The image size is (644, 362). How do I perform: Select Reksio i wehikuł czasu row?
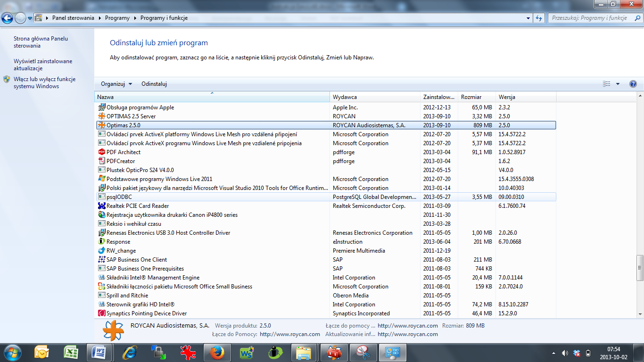tap(326, 224)
